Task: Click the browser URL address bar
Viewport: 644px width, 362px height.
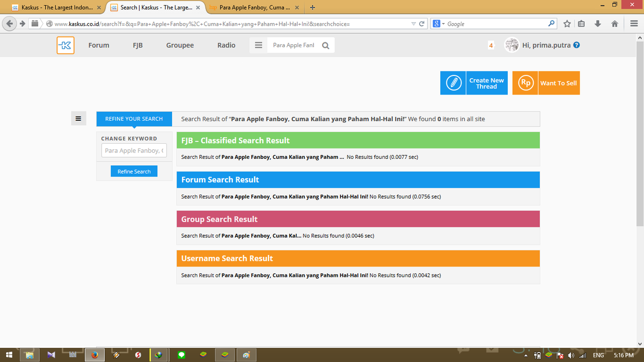Action: click(231, 24)
